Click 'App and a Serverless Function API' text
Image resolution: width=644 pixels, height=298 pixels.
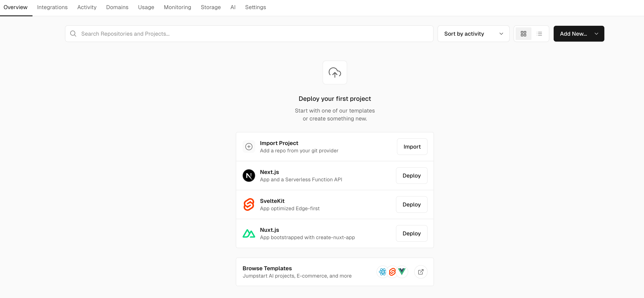(301, 180)
